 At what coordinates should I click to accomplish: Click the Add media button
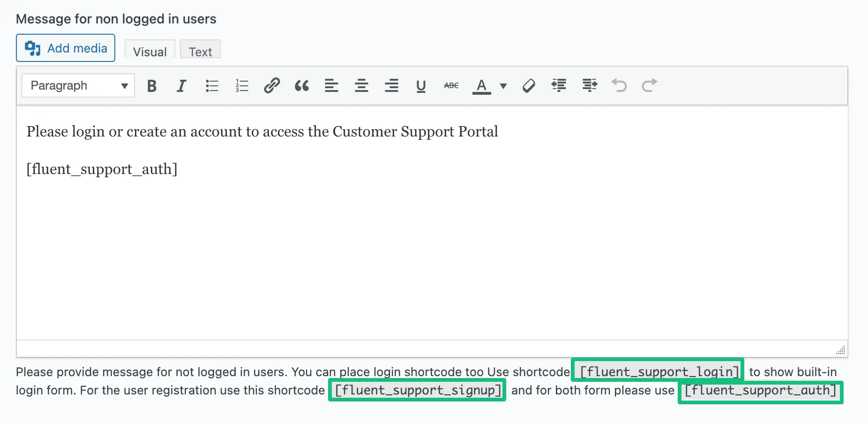point(66,48)
